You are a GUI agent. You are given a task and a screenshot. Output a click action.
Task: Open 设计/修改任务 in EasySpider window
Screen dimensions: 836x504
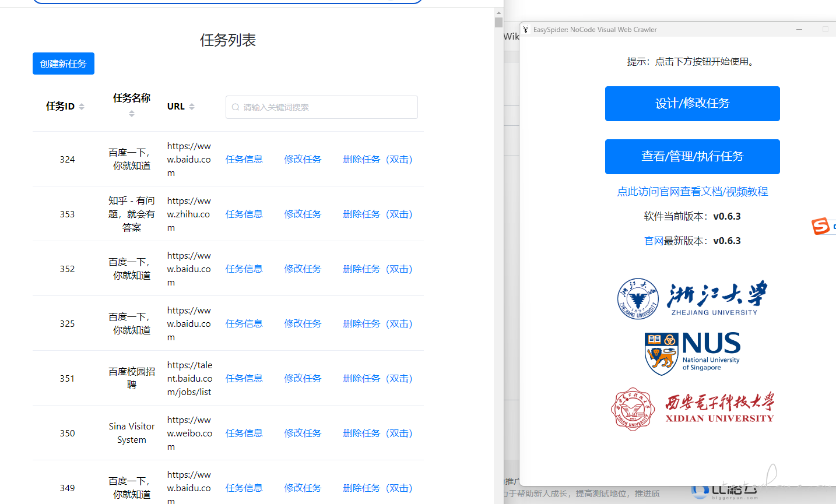coord(693,104)
